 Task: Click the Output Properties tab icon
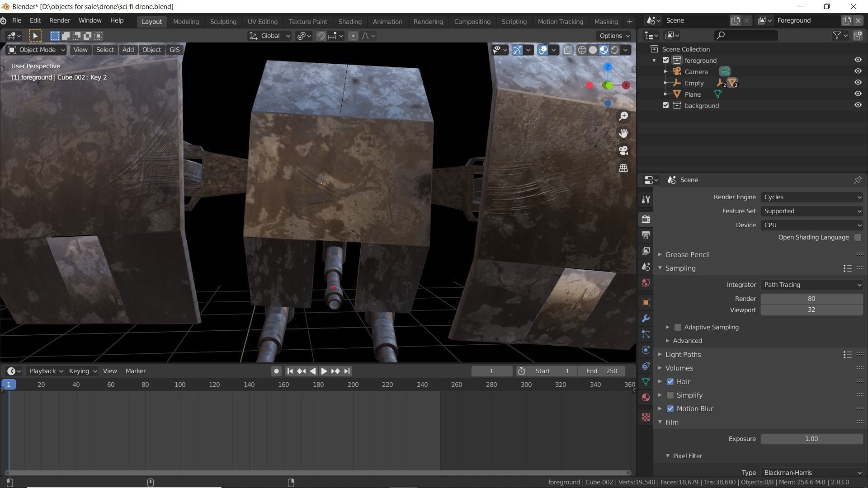pos(646,235)
